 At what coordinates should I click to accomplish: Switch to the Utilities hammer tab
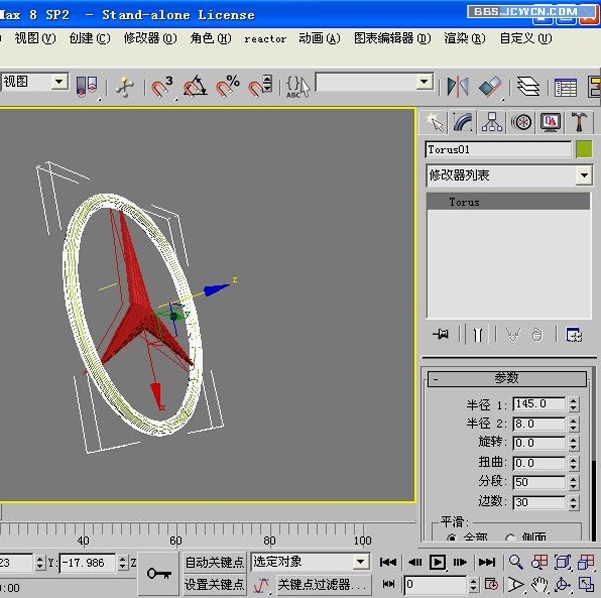pyautogui.click(x=579, y=123)
